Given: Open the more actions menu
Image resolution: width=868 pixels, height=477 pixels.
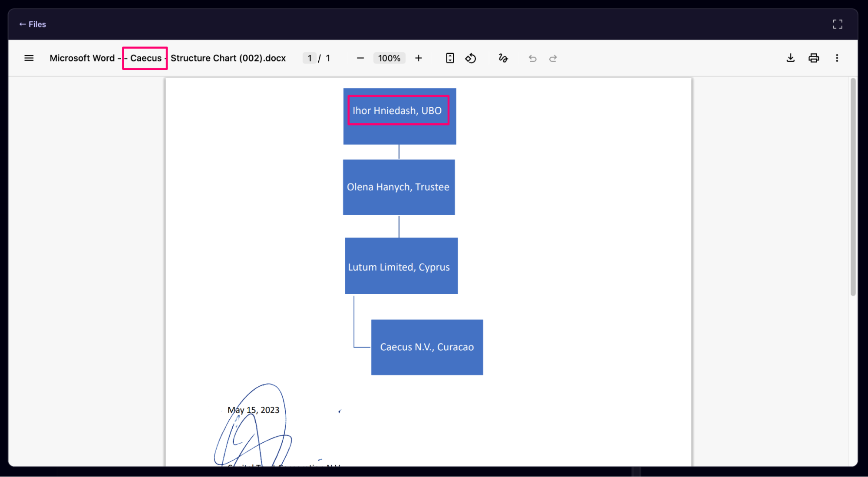Looking at the screenshot, I should tap(837, 58).
